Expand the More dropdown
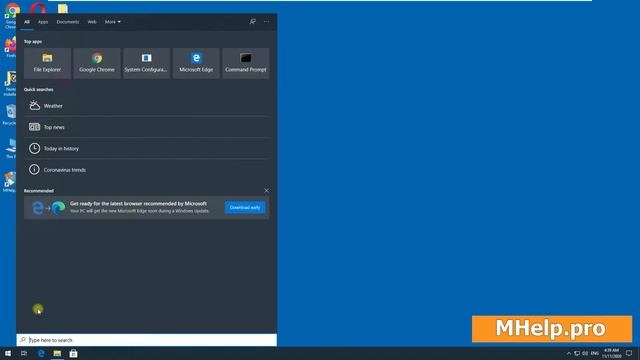Image resolution: width=640 pixels, height=360 pixels. 113,22
